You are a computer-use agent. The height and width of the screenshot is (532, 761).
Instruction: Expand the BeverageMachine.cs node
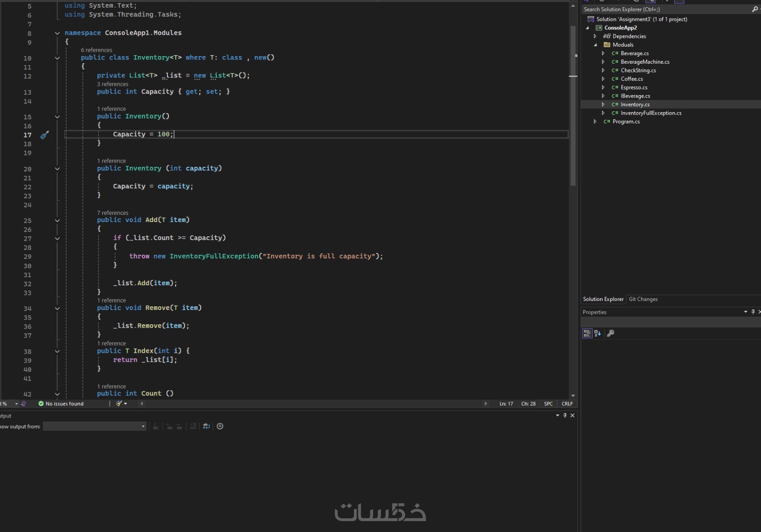click(603, 62)
